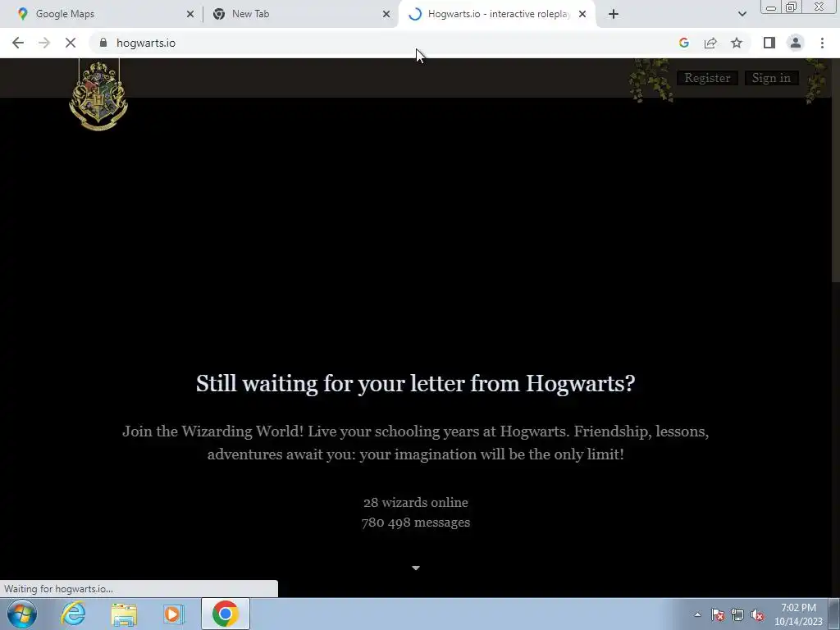Open the taskbar clock showing 7:02 PM
The width and height of the screenshot is (840, 630).
[798, 614]
